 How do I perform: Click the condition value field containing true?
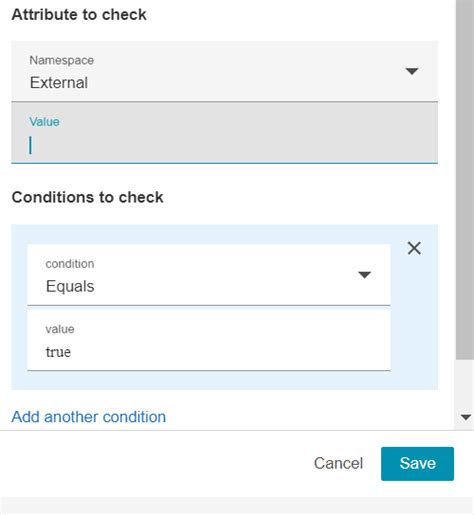209,340
